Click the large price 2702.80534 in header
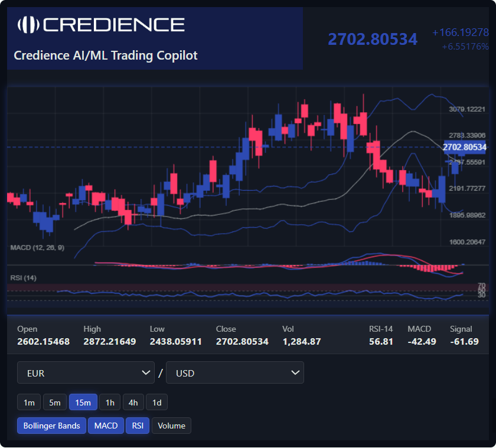 [x=373, y=40]
